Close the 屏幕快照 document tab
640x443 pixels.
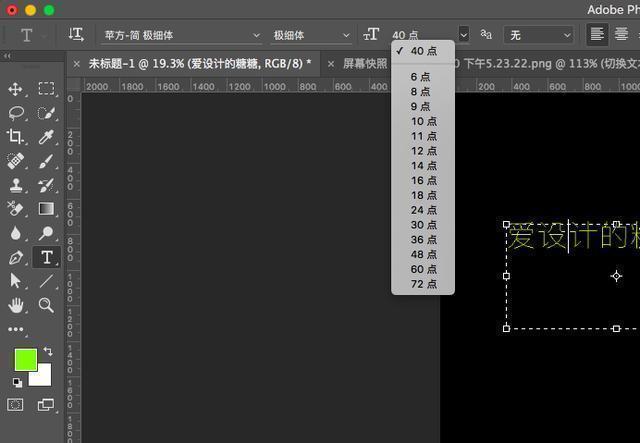(x=331, y=64)
